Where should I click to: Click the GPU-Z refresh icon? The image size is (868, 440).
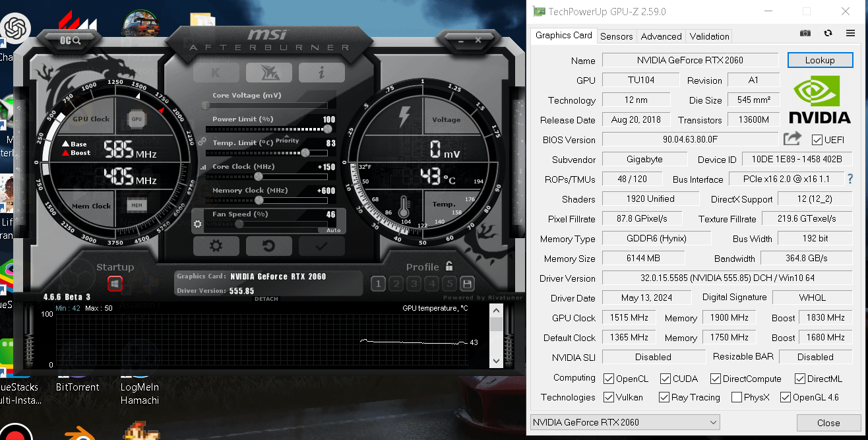click(x=828, y=33)
